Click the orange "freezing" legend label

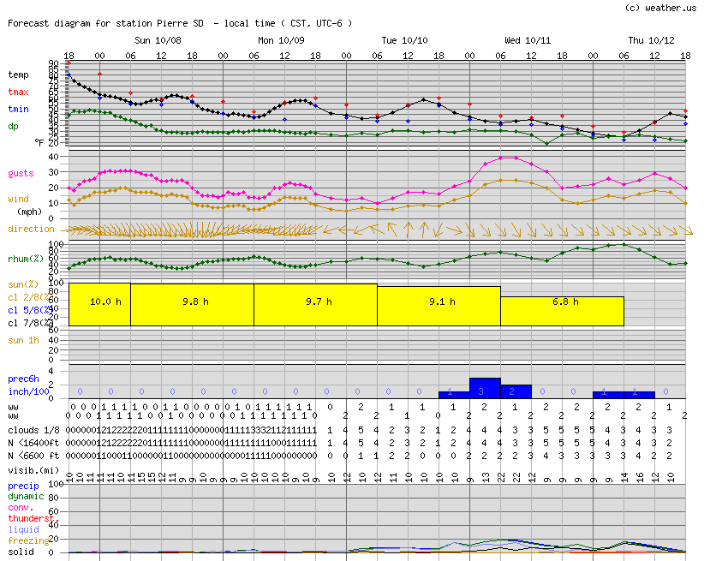point(28,541)
